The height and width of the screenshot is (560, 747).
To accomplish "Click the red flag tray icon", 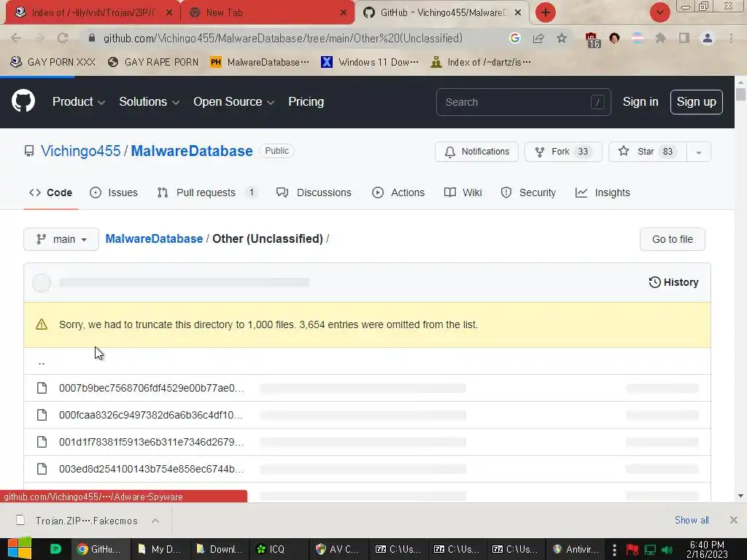I will coord(632,550).
